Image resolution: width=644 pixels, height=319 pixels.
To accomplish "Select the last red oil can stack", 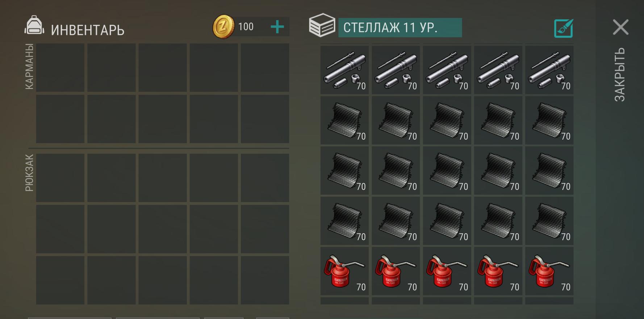I will click(x=549, y=271).
